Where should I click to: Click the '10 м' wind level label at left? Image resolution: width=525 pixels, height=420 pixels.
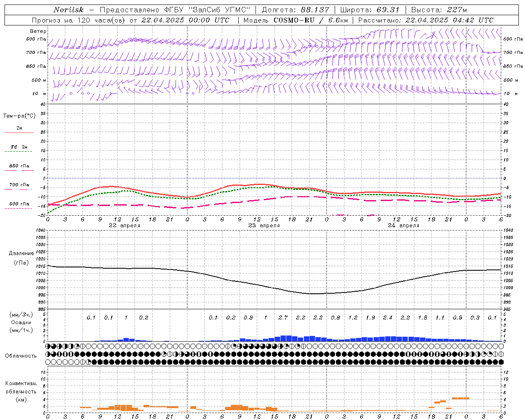click(39, 94)
